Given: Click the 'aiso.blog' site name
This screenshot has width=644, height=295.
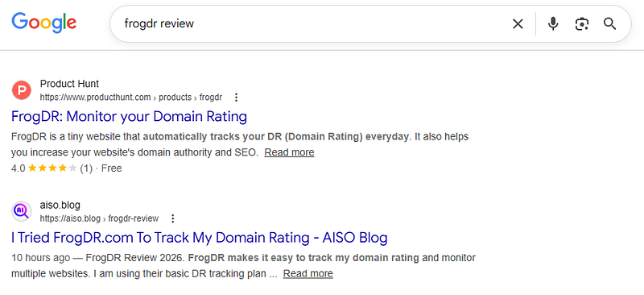Looking at the screenshot, I should (x=60, y=205).
